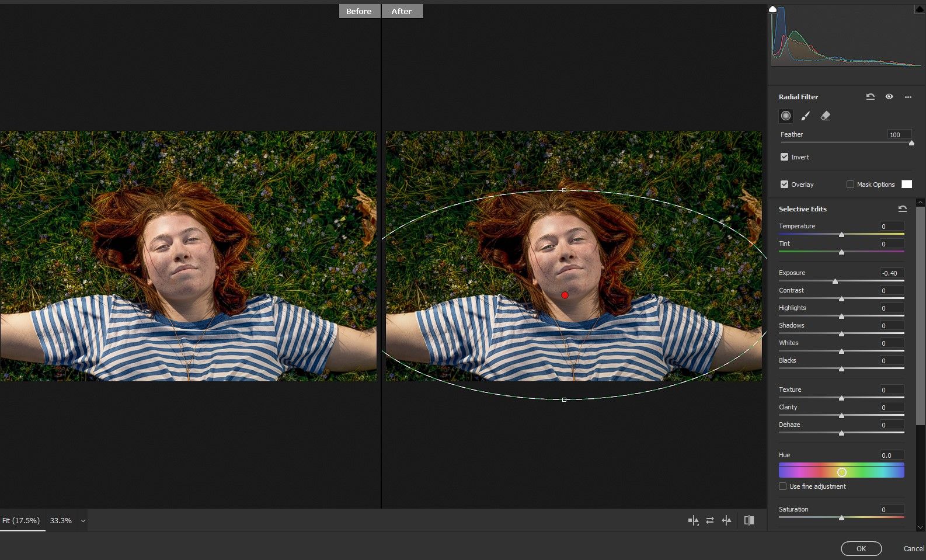The width and height of the screenshot is (926, 560).
Task: Enable the Mask Options checkbox
Action: tap(850, 185)
